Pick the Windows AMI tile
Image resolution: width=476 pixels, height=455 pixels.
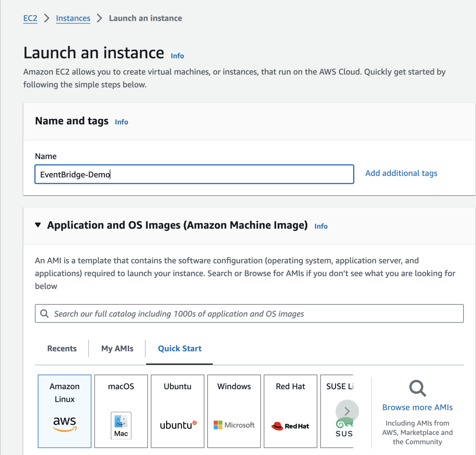(234, 411)
